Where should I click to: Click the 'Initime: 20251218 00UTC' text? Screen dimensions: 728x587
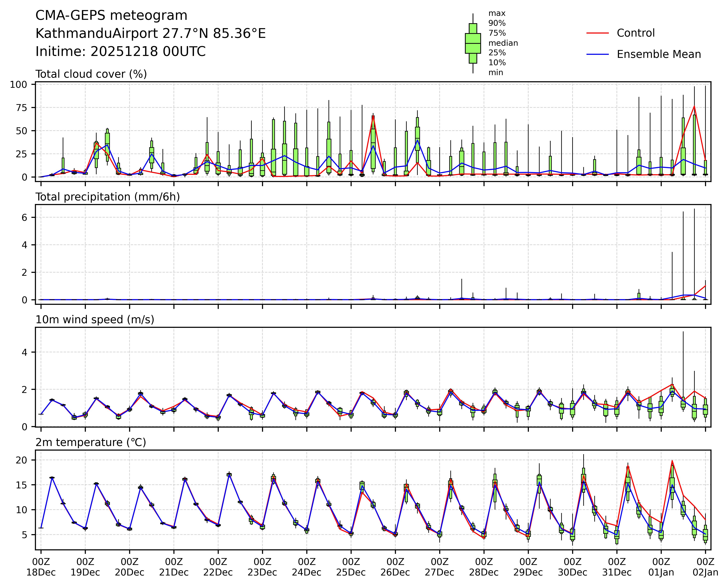(120, 52)
